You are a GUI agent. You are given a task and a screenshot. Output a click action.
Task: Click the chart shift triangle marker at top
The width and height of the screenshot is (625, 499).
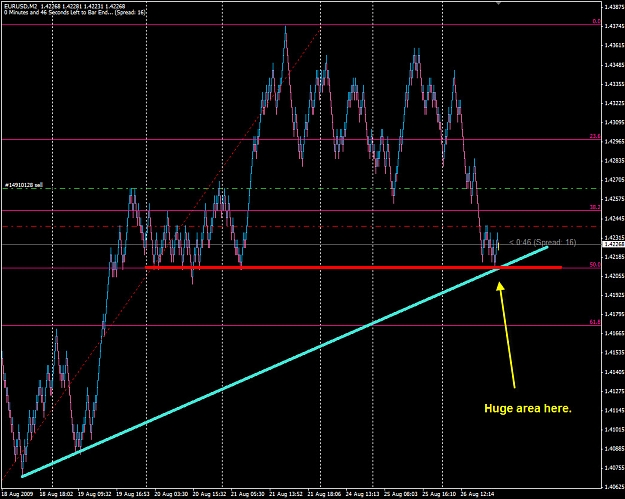tap(498, 3)
